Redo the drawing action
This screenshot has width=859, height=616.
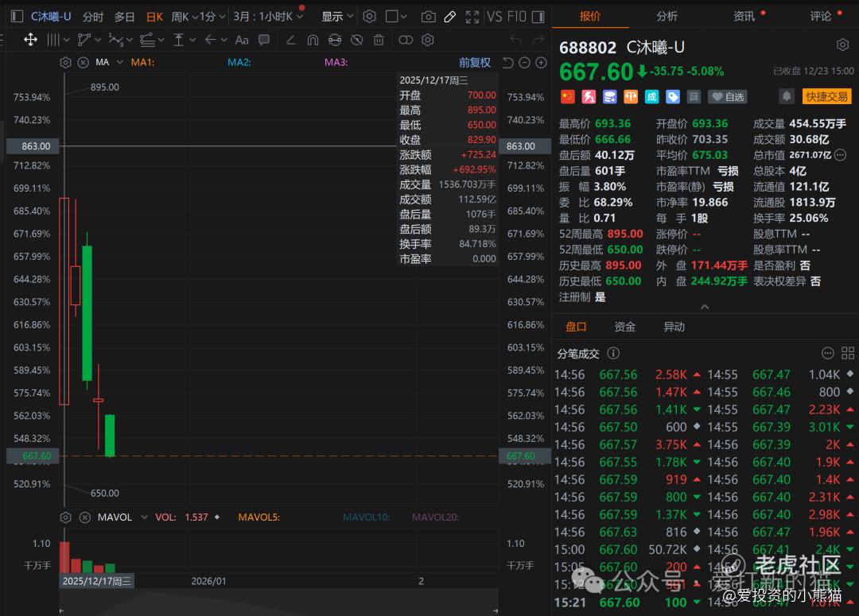[538, 40]
